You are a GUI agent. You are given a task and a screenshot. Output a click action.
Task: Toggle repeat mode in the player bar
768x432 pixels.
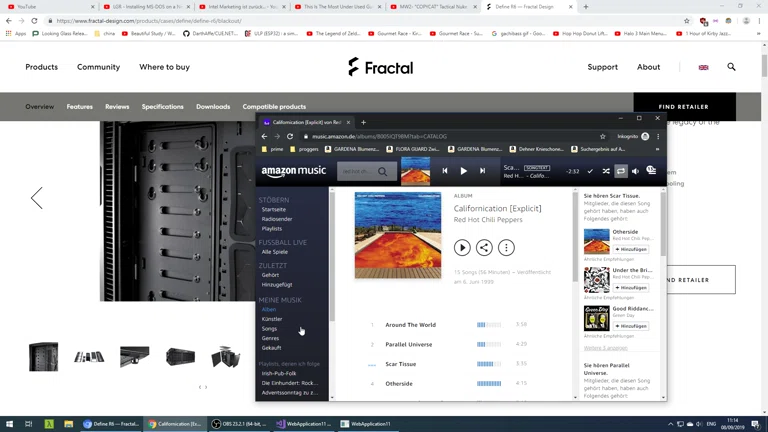click(620, 171)
